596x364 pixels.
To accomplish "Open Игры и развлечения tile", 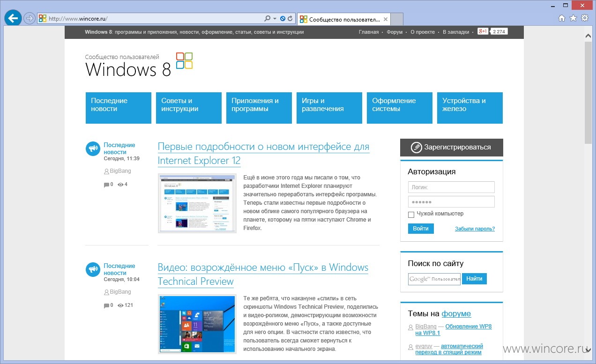I will [329, 108].
